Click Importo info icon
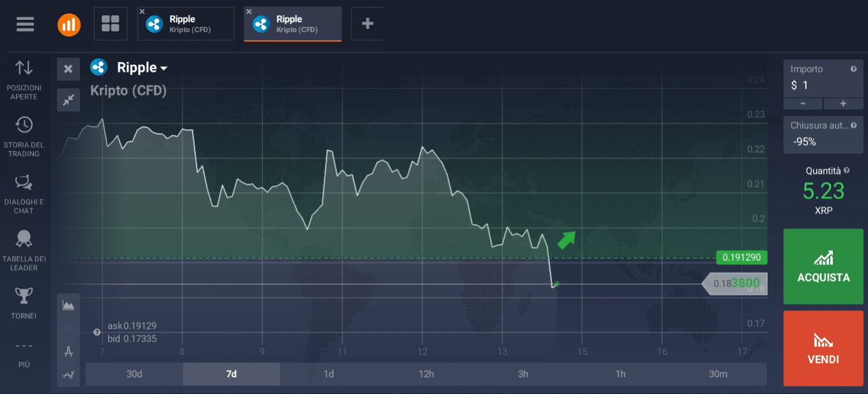This screenshot has height=394, width=868. [853, 69]
